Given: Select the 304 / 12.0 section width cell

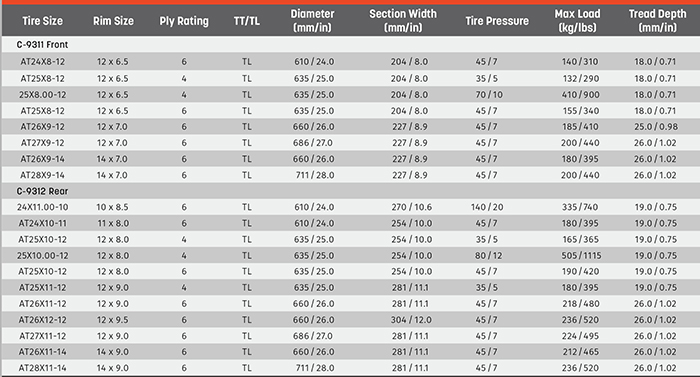Looking at the screenshot, I should 411,320.
